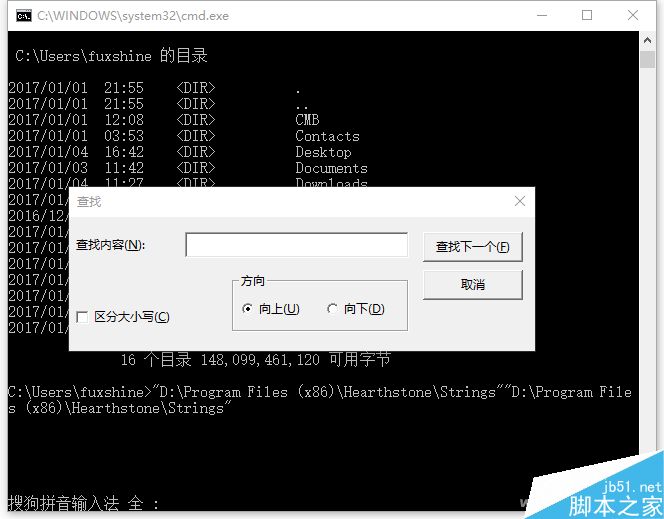Close the 查找 find dialog
The image size is (664, 519).
coord(520,201)
